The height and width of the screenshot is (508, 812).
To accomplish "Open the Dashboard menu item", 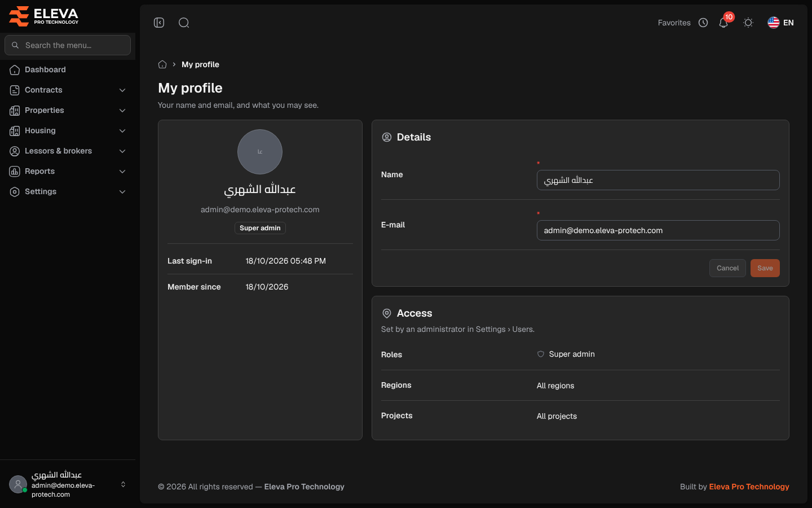I will (x=68, y=70).
